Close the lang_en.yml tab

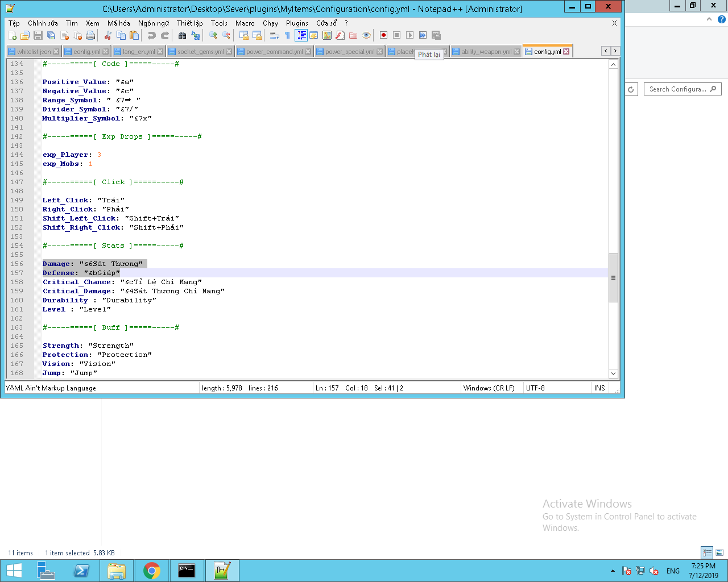coord(160,52)
